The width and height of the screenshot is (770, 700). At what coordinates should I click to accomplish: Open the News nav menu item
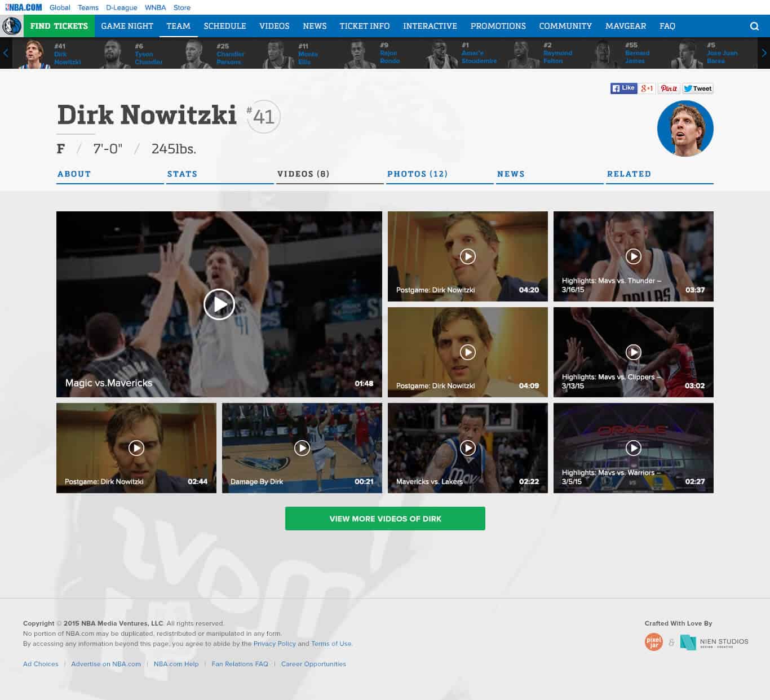click(x=315, y=26)
